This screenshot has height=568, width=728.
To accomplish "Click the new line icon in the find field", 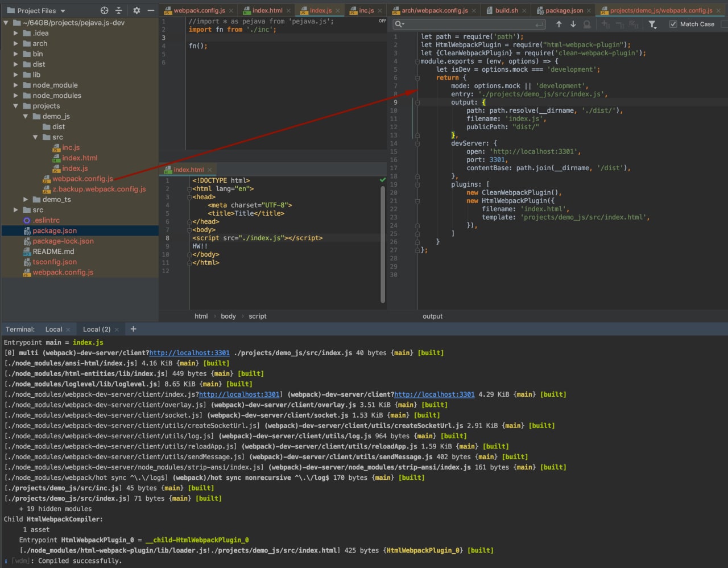I will [x=540, y=24].
